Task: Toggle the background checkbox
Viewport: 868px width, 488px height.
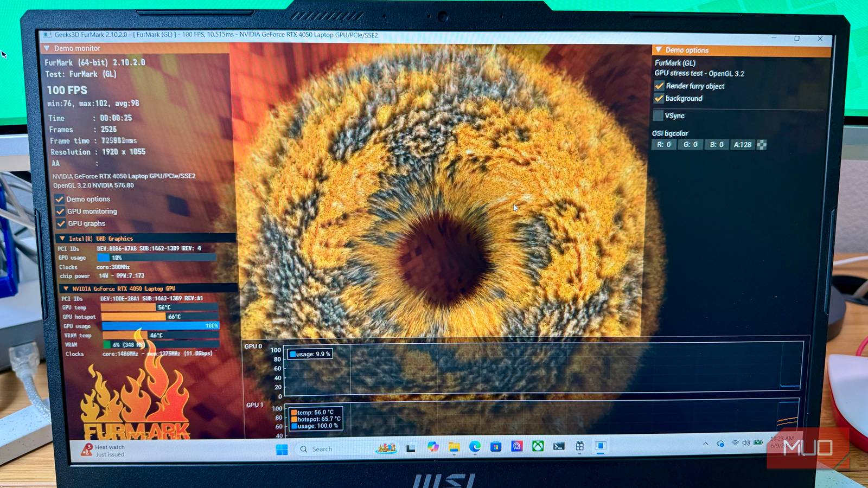Action: tap(659, 99)
